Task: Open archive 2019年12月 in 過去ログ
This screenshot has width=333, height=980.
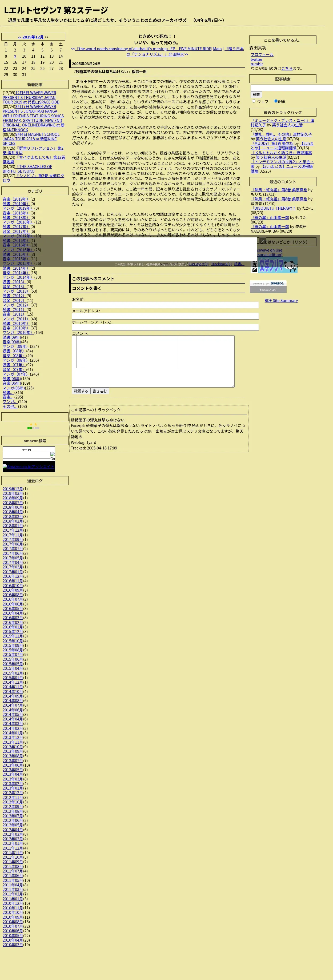Action: (13, 489)
